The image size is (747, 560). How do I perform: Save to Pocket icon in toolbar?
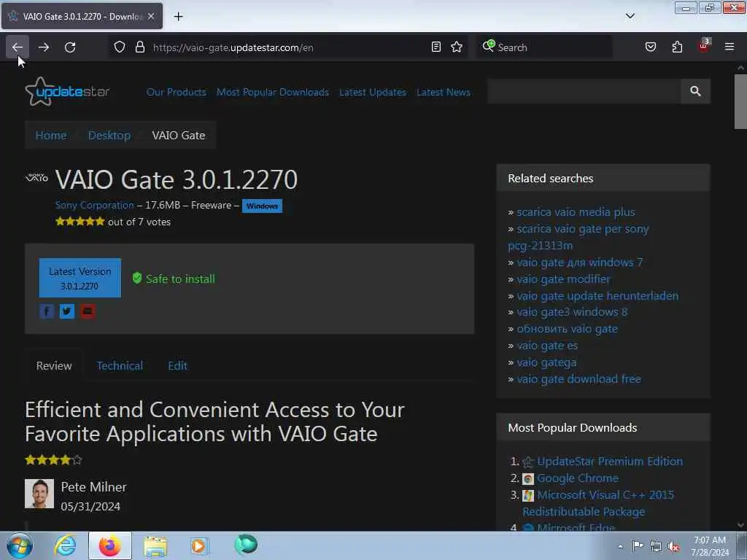coord(651,47)
